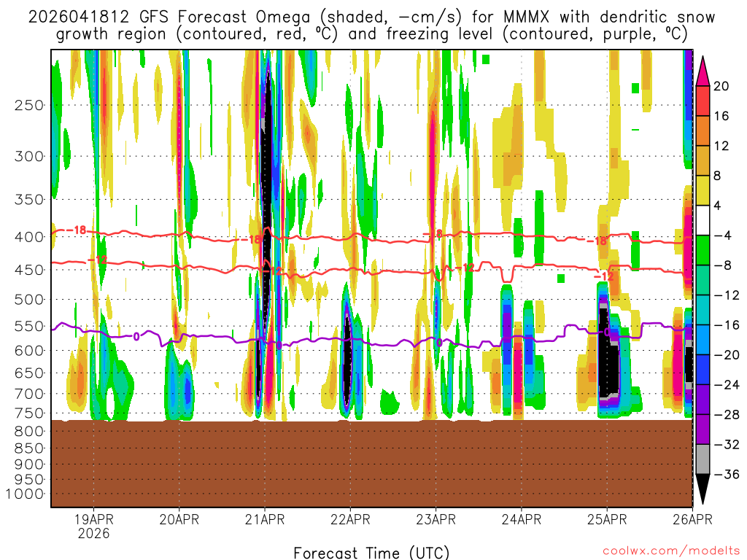The width and height of the screenshot is (747, 560).
Task: Pick the red swatch between 16 and 20
Action: [x=703, y=101]
